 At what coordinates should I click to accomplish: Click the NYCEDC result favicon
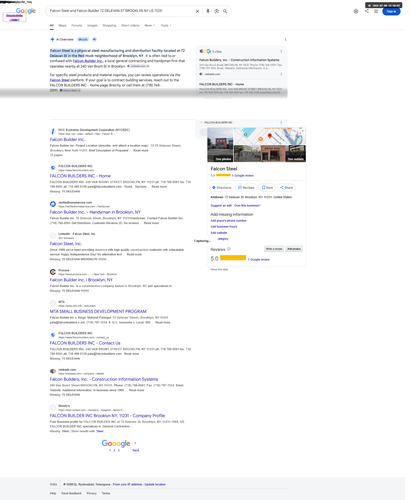53,131
